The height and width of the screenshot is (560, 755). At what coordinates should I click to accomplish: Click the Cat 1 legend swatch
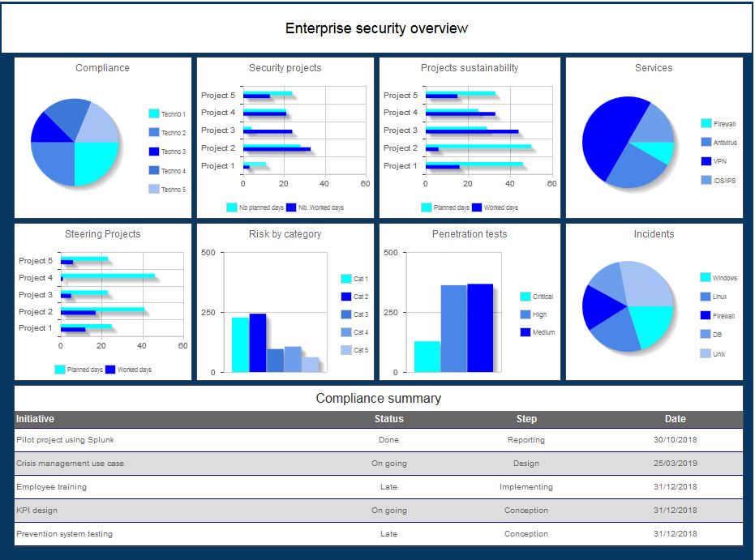click(x=345, y=279)
